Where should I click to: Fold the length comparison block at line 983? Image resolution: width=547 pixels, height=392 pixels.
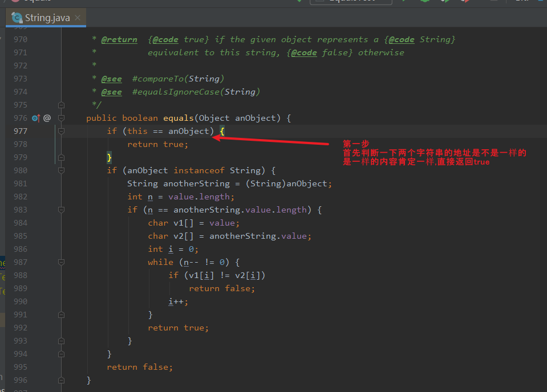pos(61,210)
